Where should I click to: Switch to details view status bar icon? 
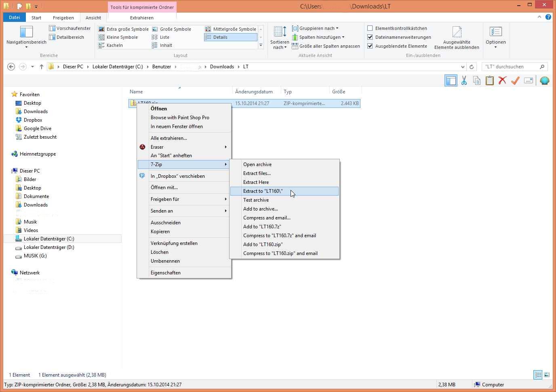[538, 375]
